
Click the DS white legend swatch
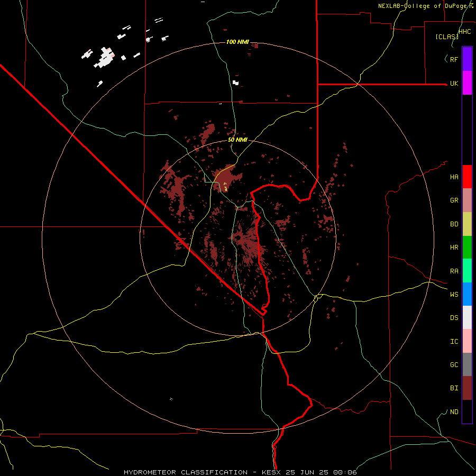[467, 317]
